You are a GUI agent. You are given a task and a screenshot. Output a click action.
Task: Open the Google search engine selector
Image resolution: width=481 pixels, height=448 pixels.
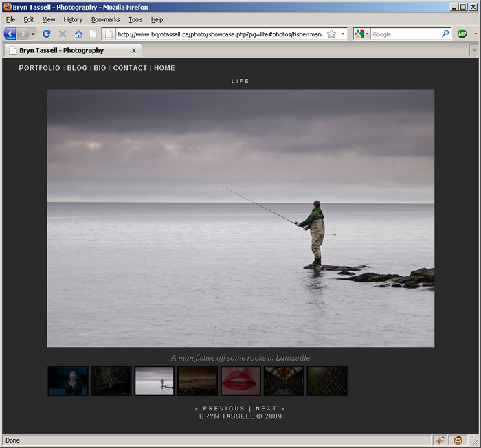tap(361, 34)
